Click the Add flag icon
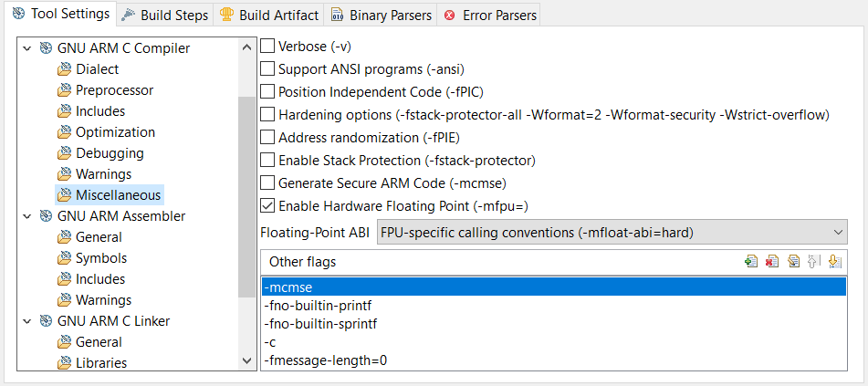 click(751, 262)
